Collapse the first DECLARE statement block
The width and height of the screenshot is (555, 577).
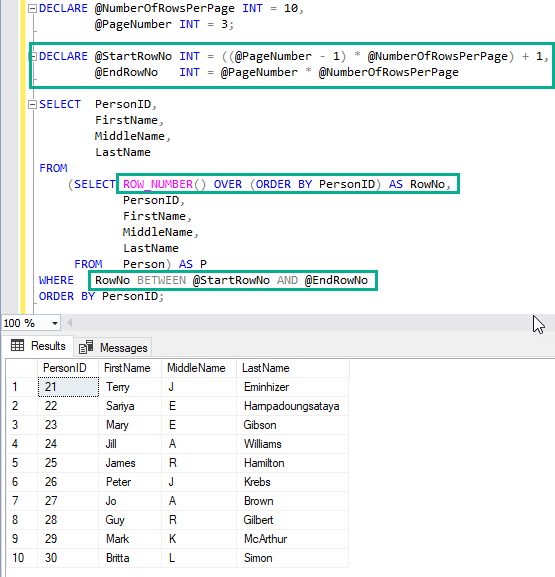point(32,8)
